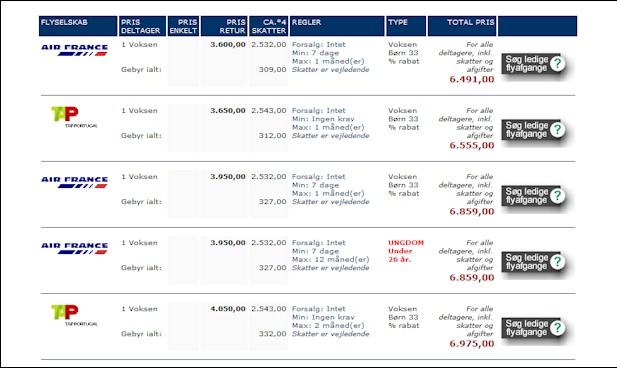Click the TOTAL PRIS column header
This screenshot has height=368, width=617.
[x=462, y=26]
